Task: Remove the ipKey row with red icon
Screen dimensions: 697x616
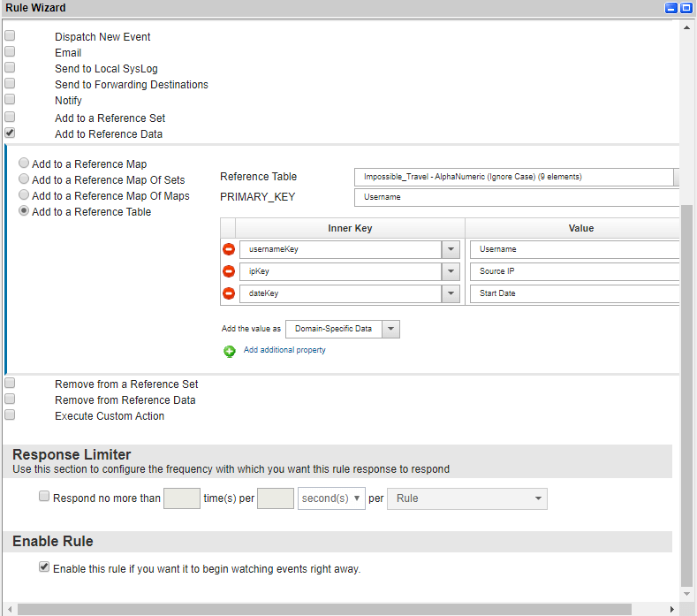Action: pos(229,271)
